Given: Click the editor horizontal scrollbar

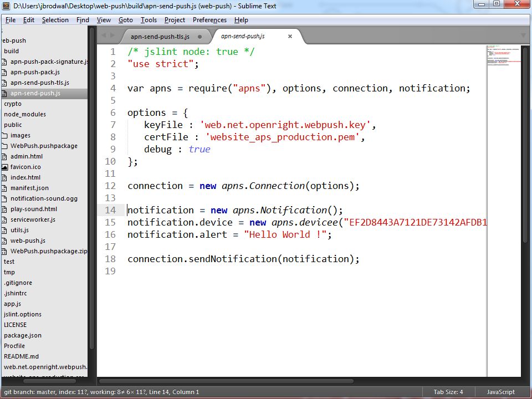Looking at the screenshot, I should [226, 381].
